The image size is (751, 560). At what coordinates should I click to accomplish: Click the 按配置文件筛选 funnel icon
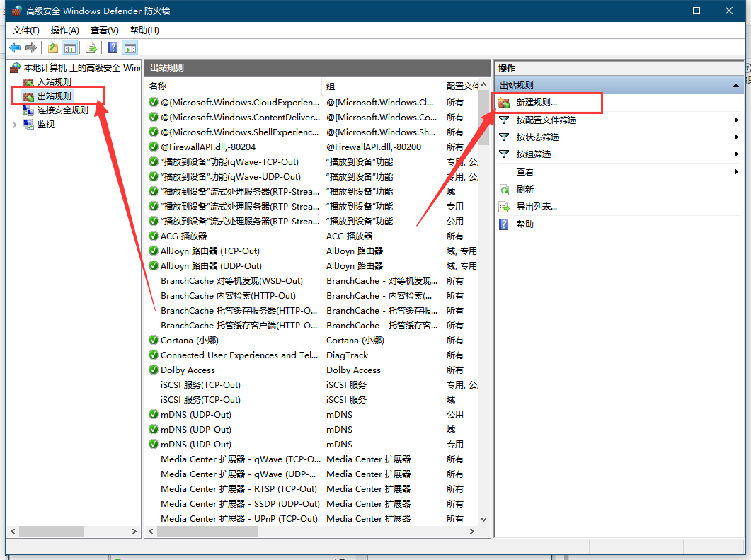click(504, 120)
